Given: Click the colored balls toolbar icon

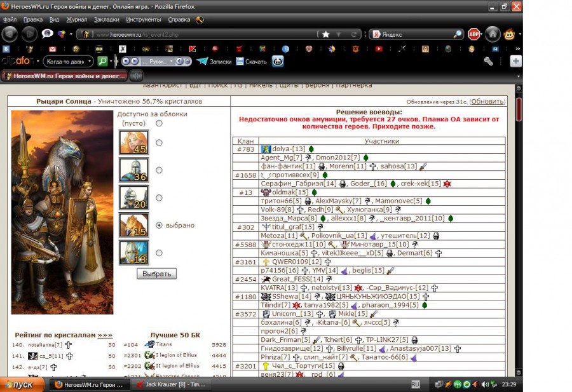Looking at the screenshot, I should coord(61,34).
